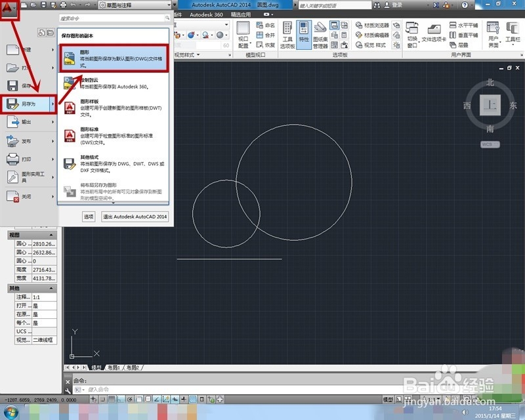Open the AutoCAD application menu button
This screenshot has height=420, width=525.
pyautogui.click(x=8, y=9)
